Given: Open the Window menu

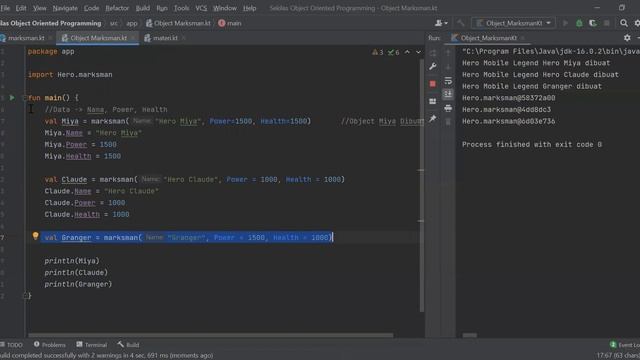Looking at the screenshot, I should pyautogui.click(x=225, y=8).
